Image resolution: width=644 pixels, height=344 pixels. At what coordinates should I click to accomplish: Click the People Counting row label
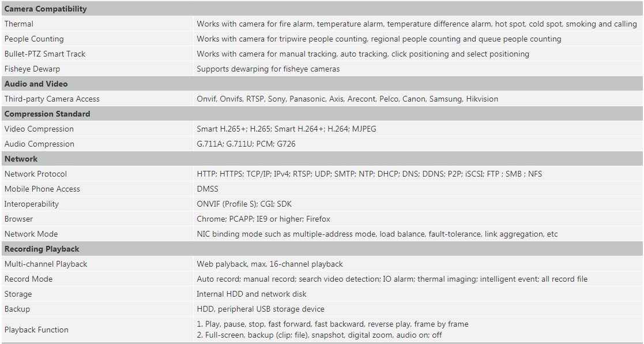(34, 39)
